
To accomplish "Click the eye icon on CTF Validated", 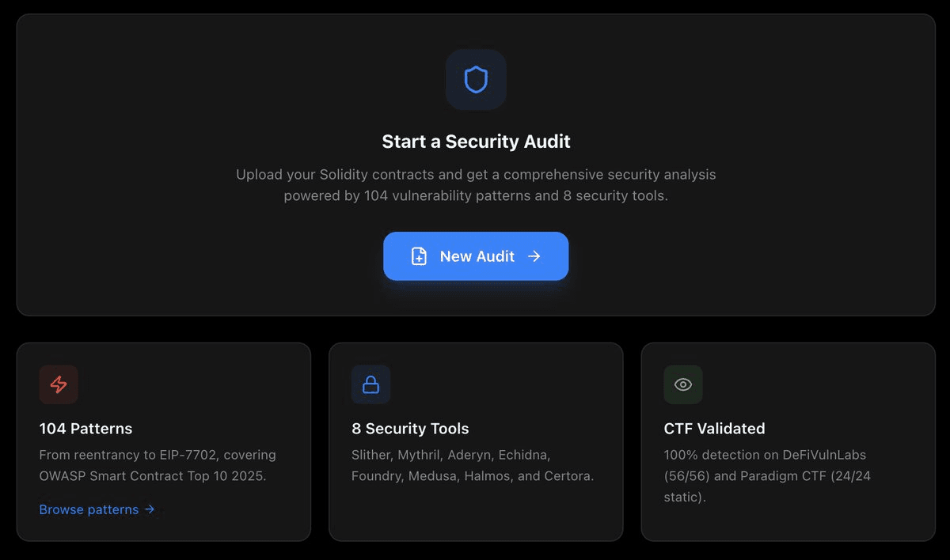I will 682,384.
